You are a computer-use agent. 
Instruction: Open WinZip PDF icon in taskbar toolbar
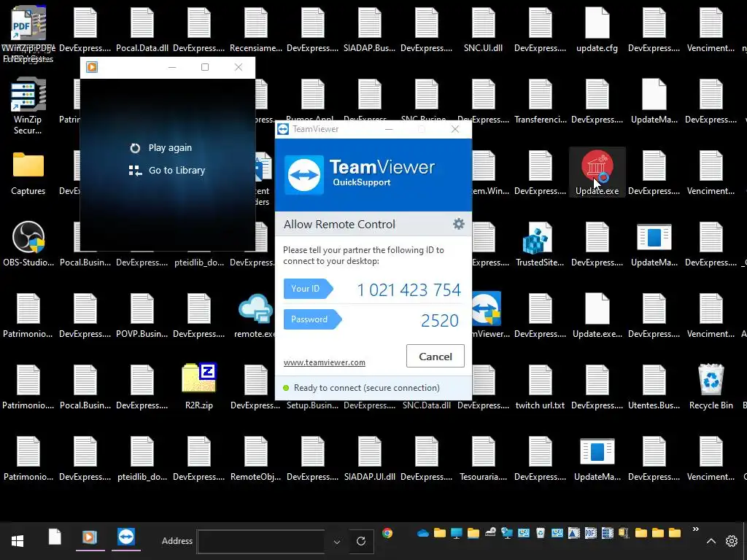(590, 533)
